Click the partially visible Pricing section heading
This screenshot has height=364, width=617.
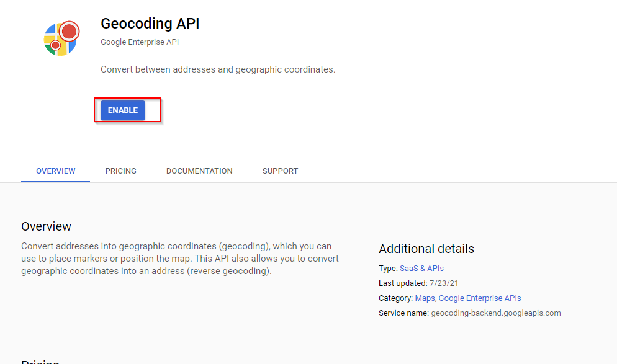pos(40,361)
